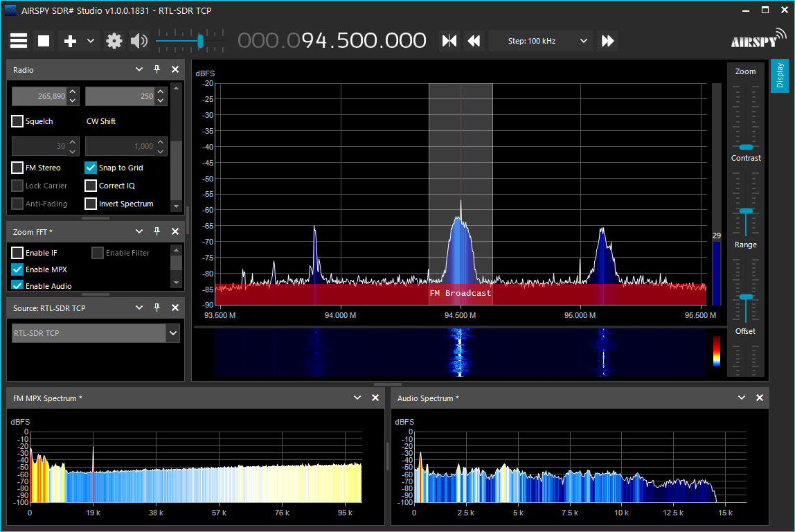
Task: Close the Source RTL-SDR TCP panel
Action: pos(175,308)
